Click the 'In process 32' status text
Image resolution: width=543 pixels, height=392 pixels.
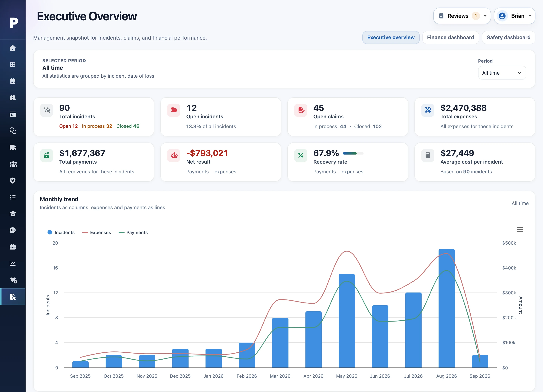[x=97, y=126]
